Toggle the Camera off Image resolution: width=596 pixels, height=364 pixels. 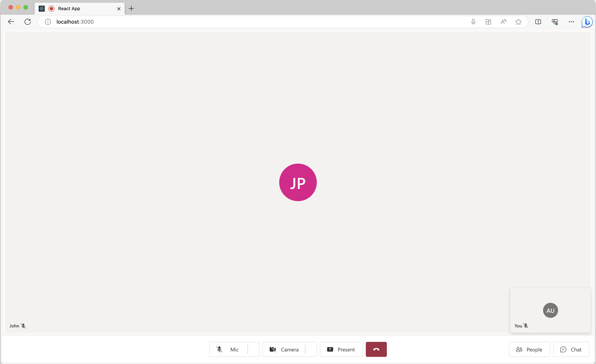tap(284, 349)
